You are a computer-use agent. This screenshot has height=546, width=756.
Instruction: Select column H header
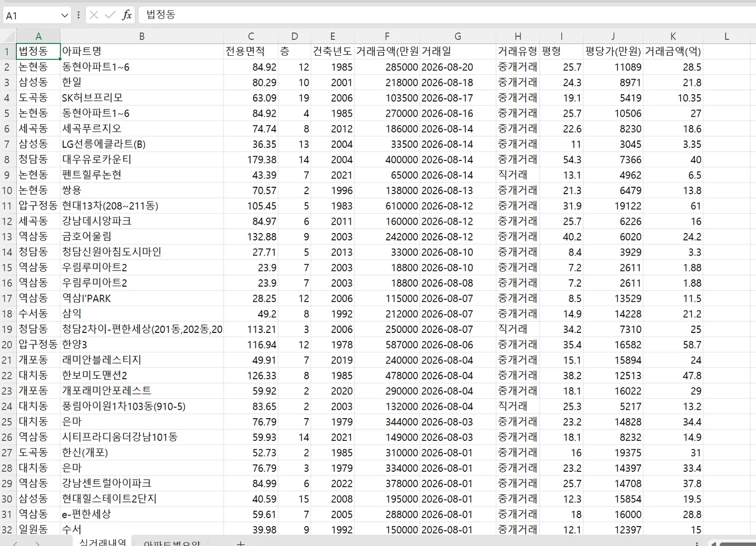click(518, 36)
